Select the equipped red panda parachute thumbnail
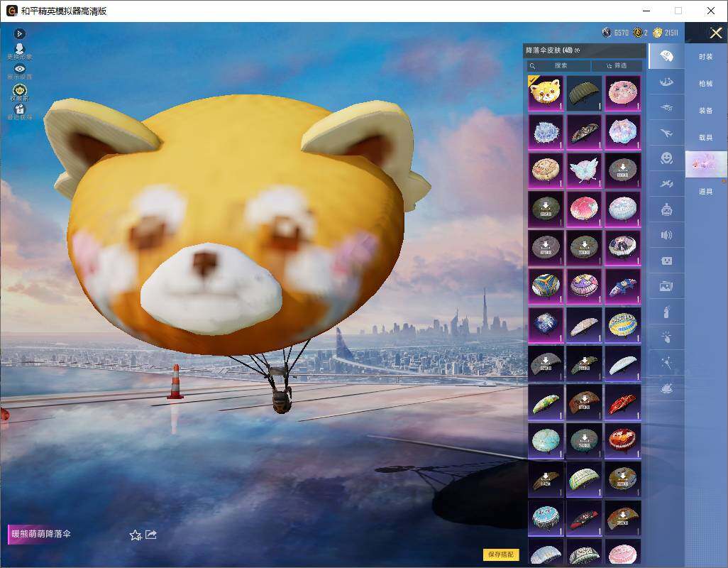The image size is (728, 568). 546,93
